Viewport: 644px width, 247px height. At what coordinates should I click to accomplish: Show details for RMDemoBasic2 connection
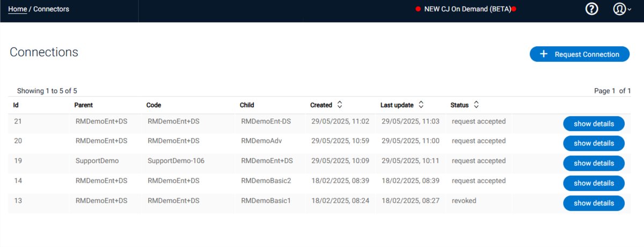point(594,183)
